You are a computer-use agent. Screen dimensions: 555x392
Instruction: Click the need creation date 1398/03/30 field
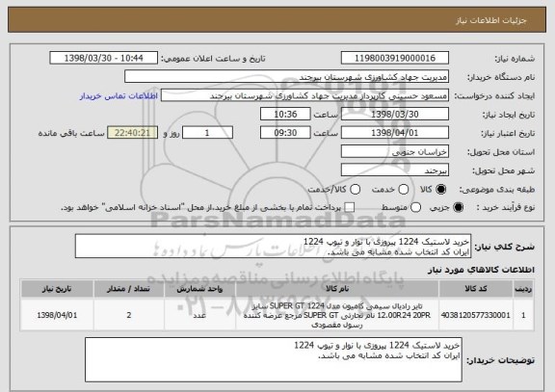395,115
